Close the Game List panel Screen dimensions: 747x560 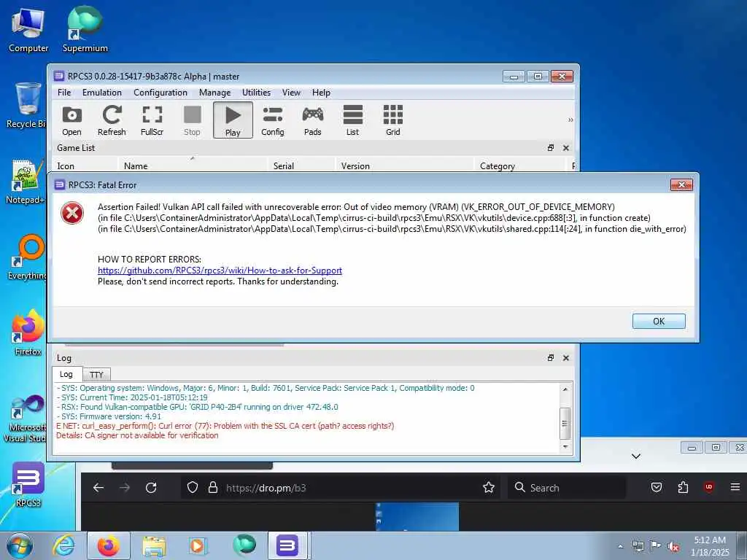[566, 148]
